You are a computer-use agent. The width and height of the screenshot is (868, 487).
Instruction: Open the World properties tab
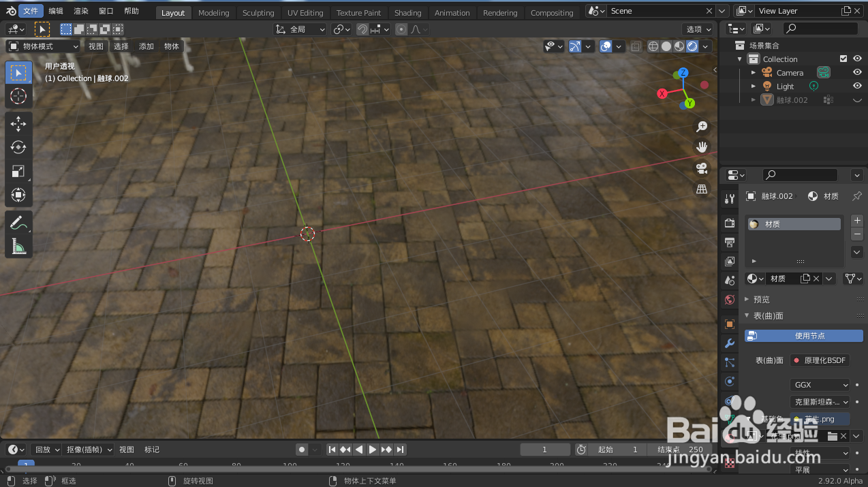coord(729,299)
